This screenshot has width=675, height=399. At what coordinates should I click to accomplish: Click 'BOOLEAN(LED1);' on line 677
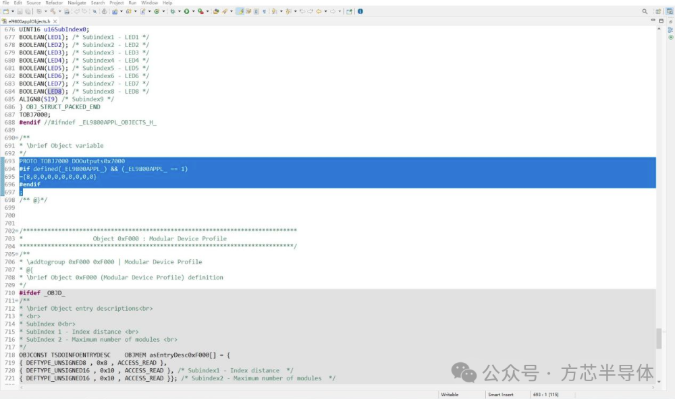pos(43,37)
